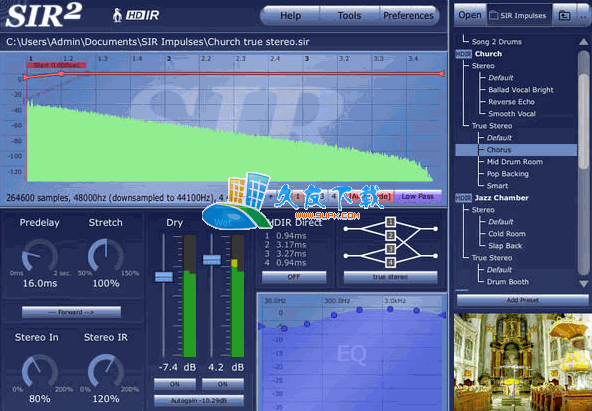The image size is (592, 411).
Task: Click the two-dots button after folder-up icon
Action: point(583,15)
